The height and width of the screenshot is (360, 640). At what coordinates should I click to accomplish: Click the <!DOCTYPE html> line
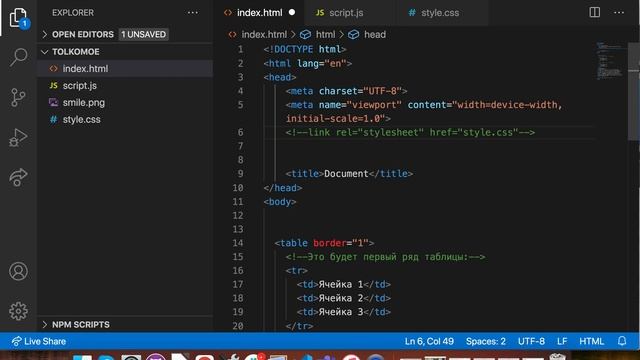[305, 49]
